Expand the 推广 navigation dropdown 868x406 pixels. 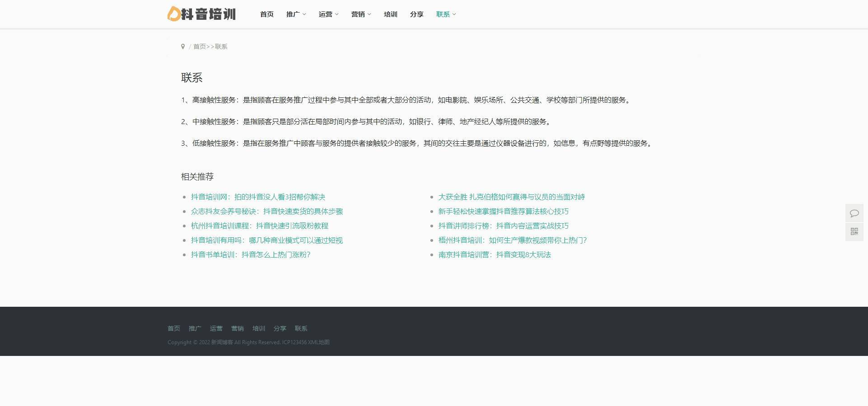pos(296,14)
